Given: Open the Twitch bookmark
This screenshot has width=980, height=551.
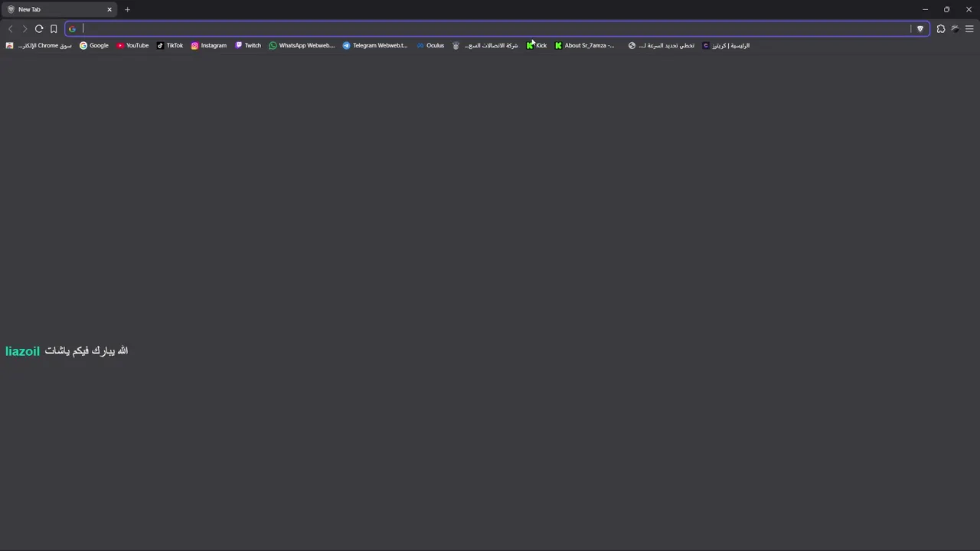Looking at the screenshot, I should [x=248, y=45].
